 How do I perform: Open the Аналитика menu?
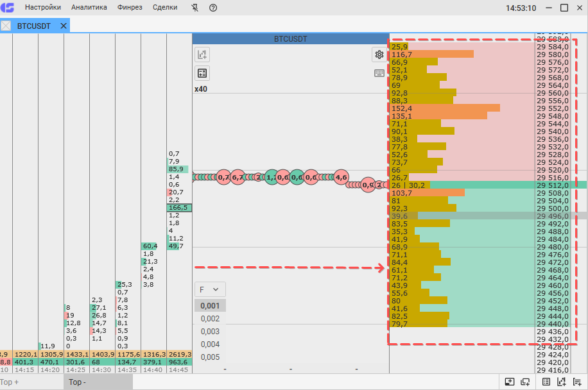89,8
